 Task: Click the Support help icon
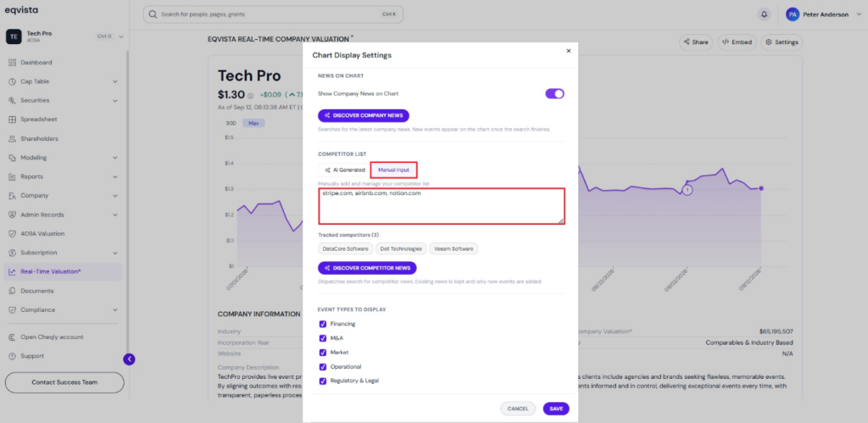point(12,356)
